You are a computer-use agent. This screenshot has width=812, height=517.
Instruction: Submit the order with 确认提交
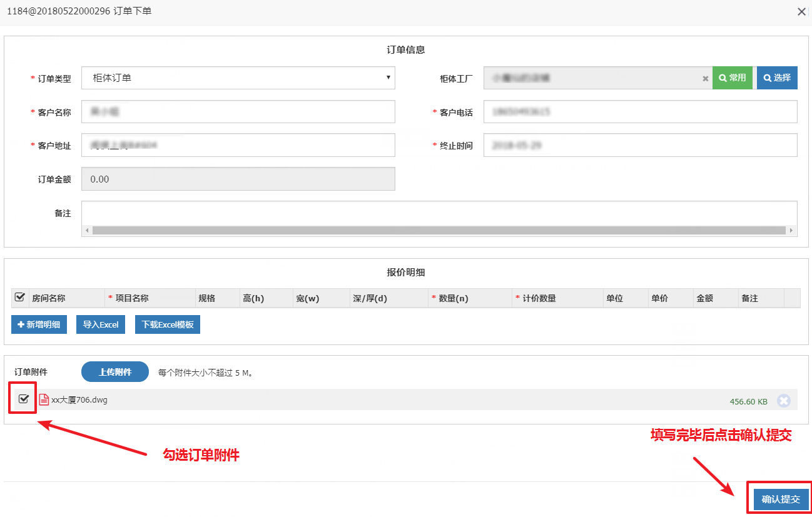(x=781, y=499)
